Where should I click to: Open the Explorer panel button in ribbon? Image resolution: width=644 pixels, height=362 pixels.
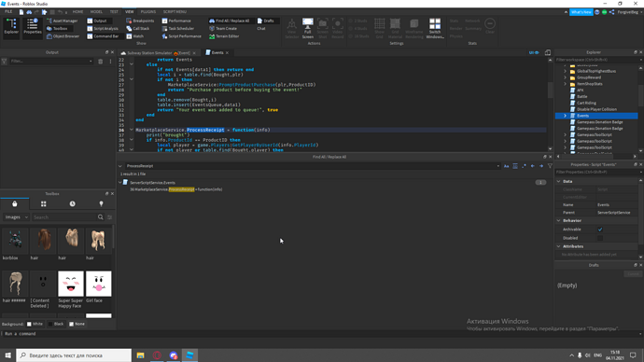[x=11, y=27]
